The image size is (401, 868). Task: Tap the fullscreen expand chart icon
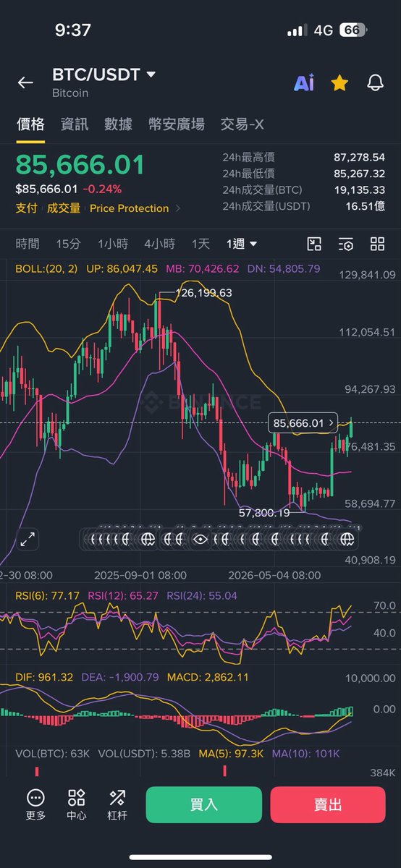pyautogui.click(x=28, y=538)
